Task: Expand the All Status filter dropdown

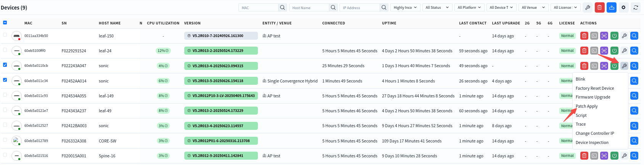Action: (x=437, y=7)
